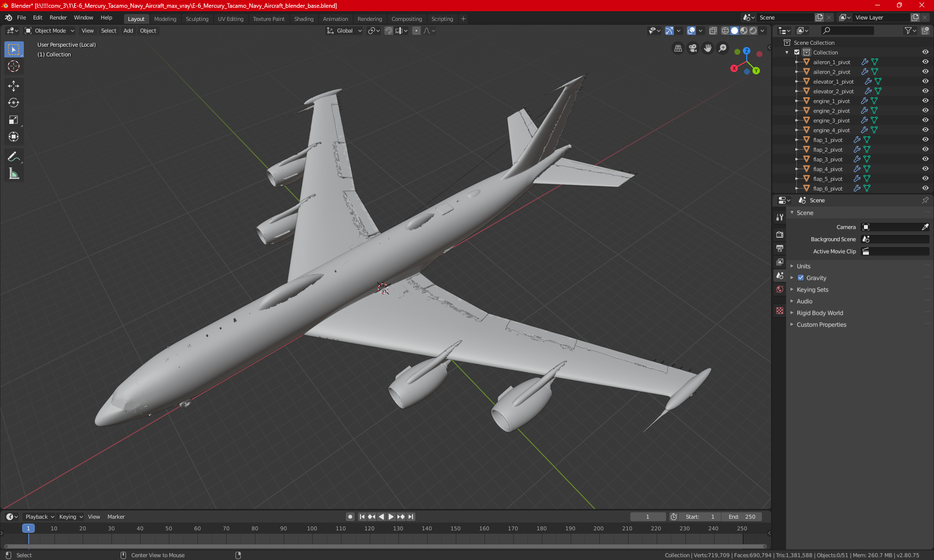The height and width of the screenshot is (560, 934).
Task: Open the View Layer properties tab
Action: [x=780, y=262]
